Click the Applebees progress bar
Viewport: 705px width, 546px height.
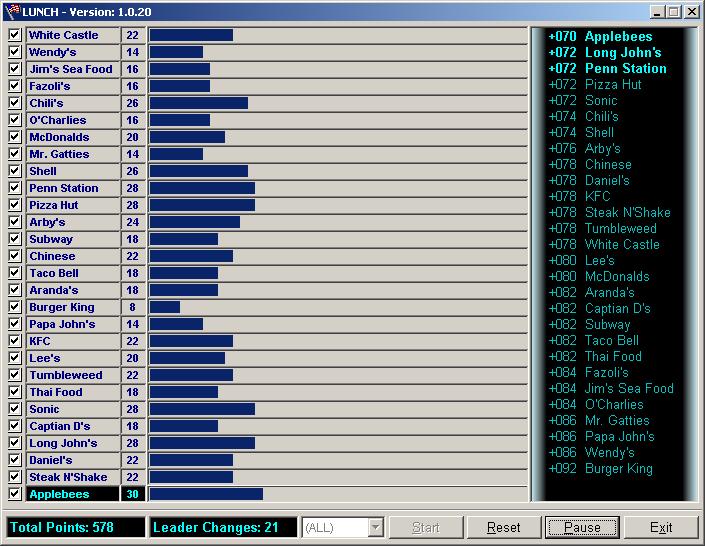(338, 494)
